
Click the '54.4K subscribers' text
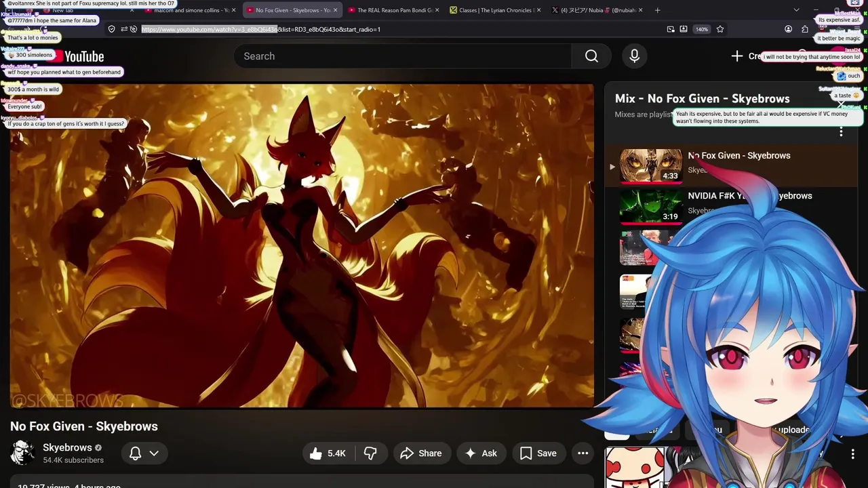click(73, 460)
